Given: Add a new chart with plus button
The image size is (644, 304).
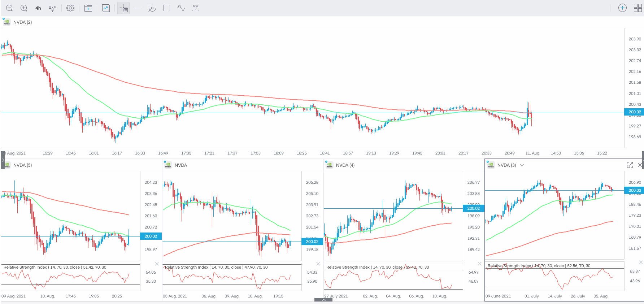Looking at the screenshot, I should (622, 8).
